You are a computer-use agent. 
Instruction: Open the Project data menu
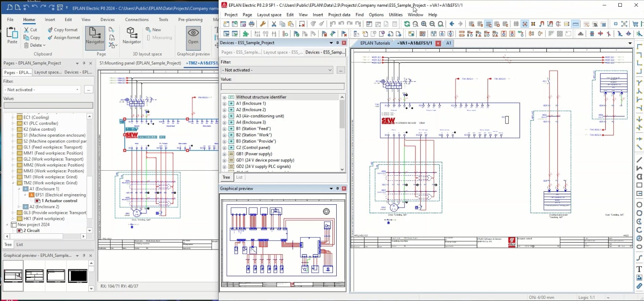click(339, 15)
